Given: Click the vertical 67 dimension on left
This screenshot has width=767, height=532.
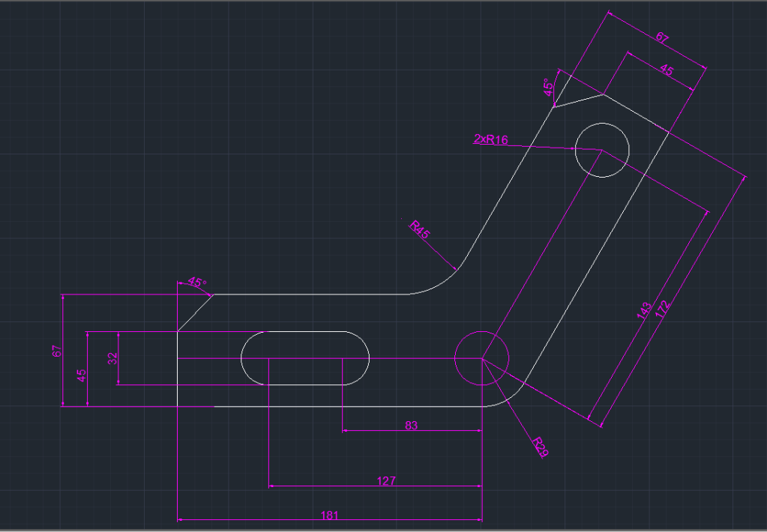Looking at the screenshot, I should tap(56, 351).
